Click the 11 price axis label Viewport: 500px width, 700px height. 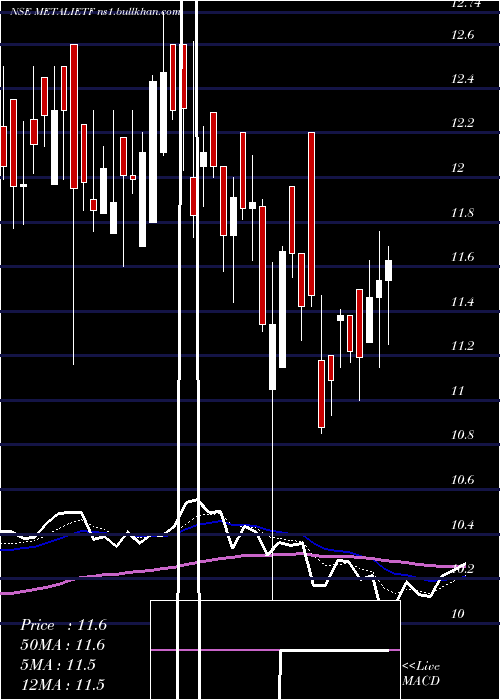pos(458,391)
